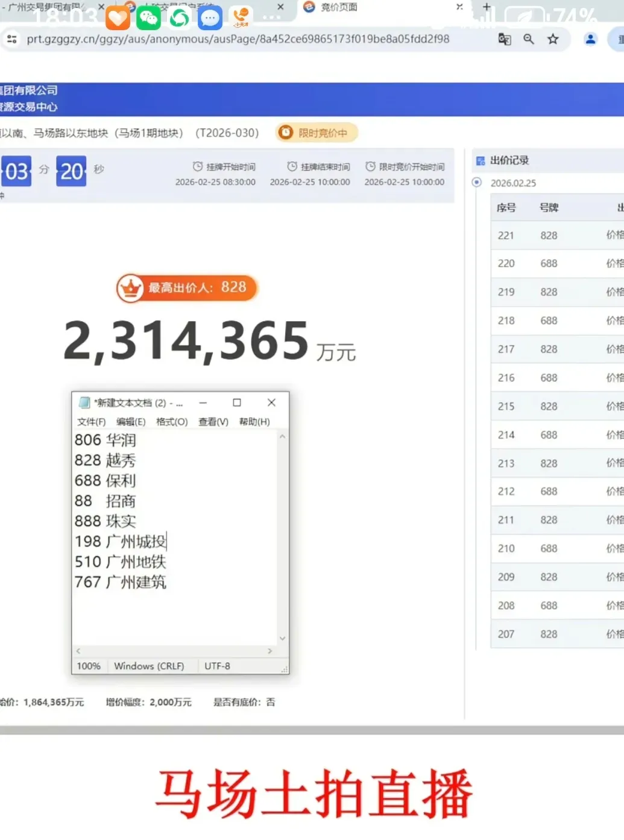The image size is (624, 840).
Task: Click the crown icon beside highest bidder
Action: pyautogui.click(x=130, y=288)
